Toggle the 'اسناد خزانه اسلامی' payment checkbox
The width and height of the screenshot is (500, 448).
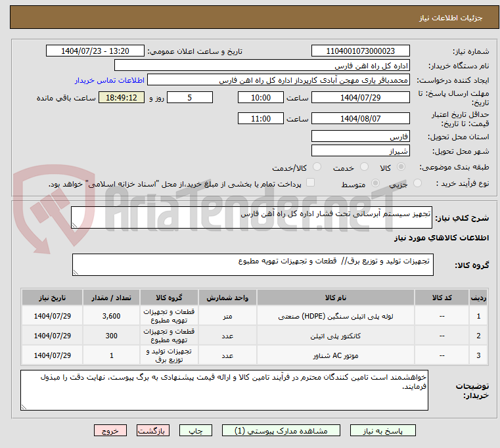click(x=310, y=183)
